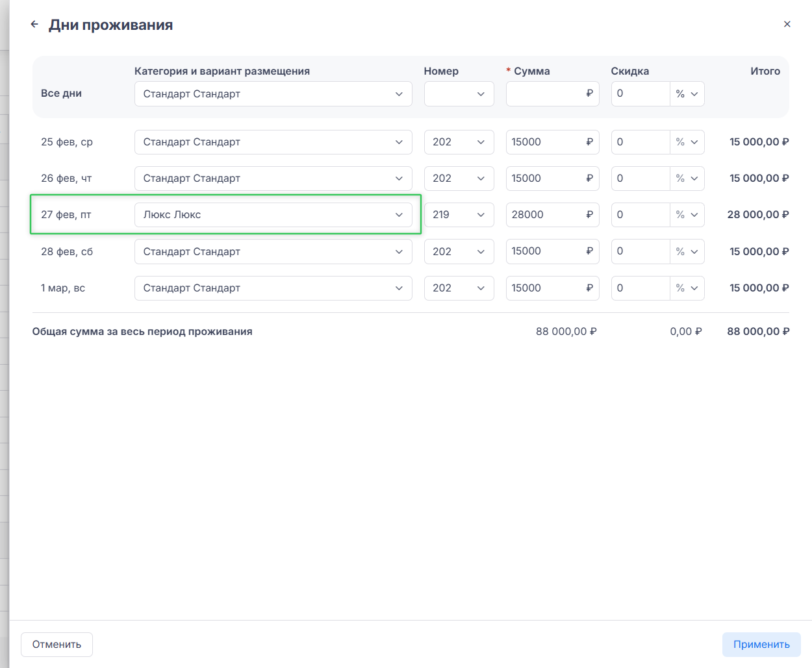
Task: Expand category dropdown for 25 фев
Action: (x=273, y=142)
